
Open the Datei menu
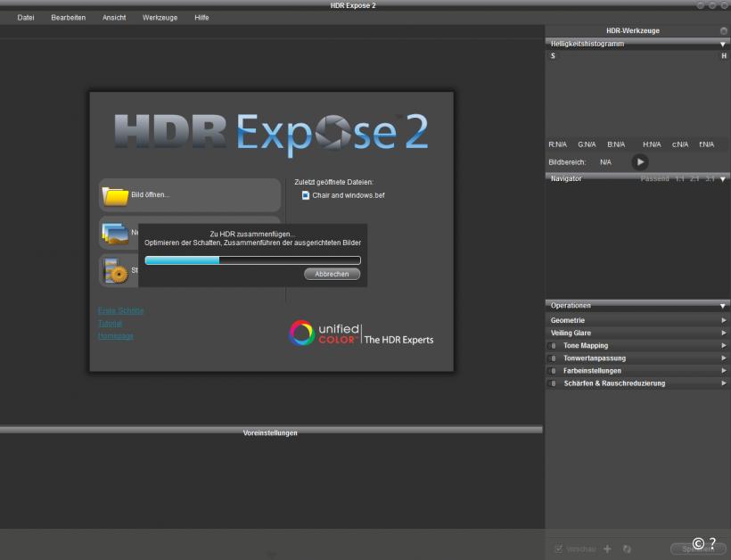(x=26, y=18)
